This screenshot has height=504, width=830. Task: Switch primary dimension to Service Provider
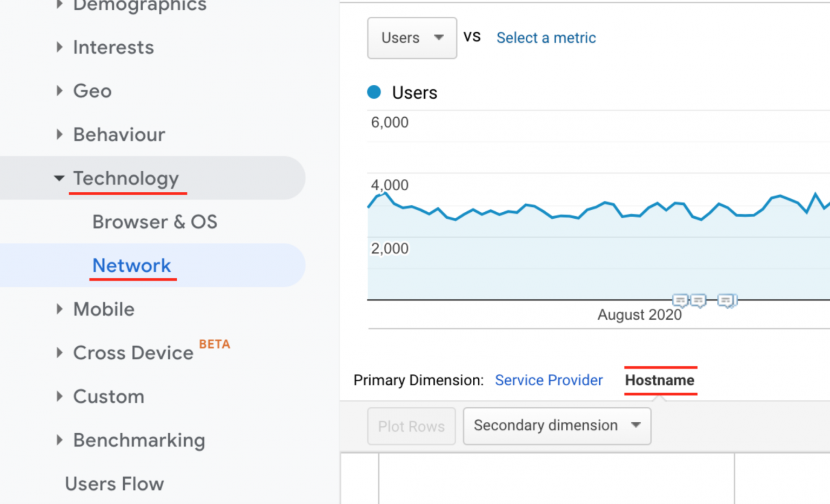[548, 380]
